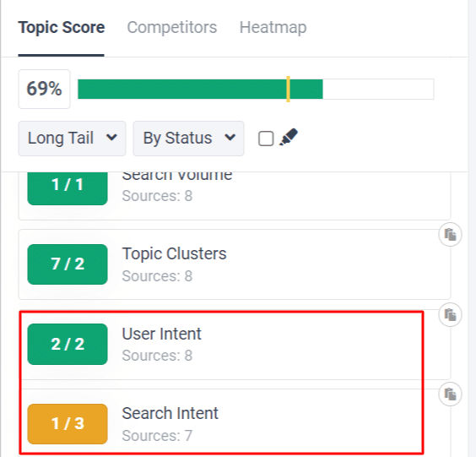Switch to the Competitors tab
This screenshot has height=457, width=476.
(x=172, y=27)
